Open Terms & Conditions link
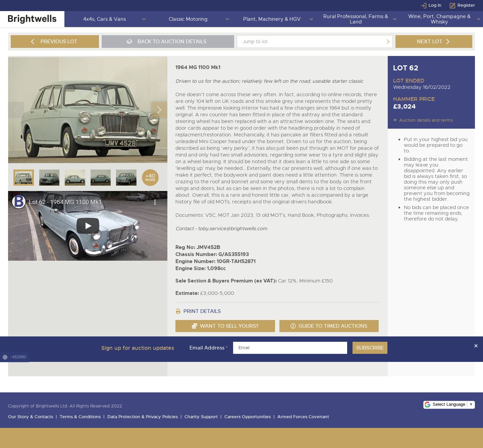The height and width of the screenshot is (448, 483). tap(80, 417)
